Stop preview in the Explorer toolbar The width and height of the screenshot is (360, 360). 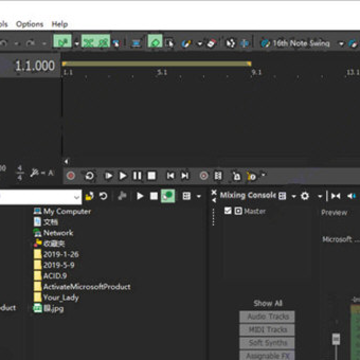coord(154,196)
